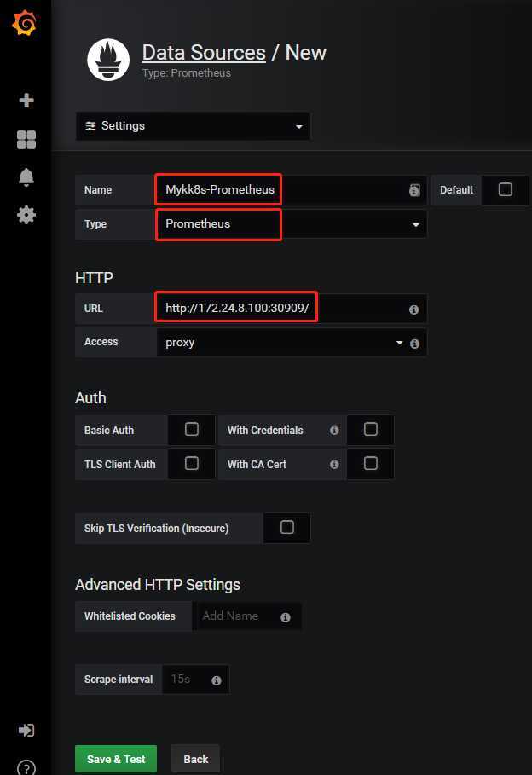Click the Save & Test button
This screenshot has width=532, height=775.
click(116, 759)
